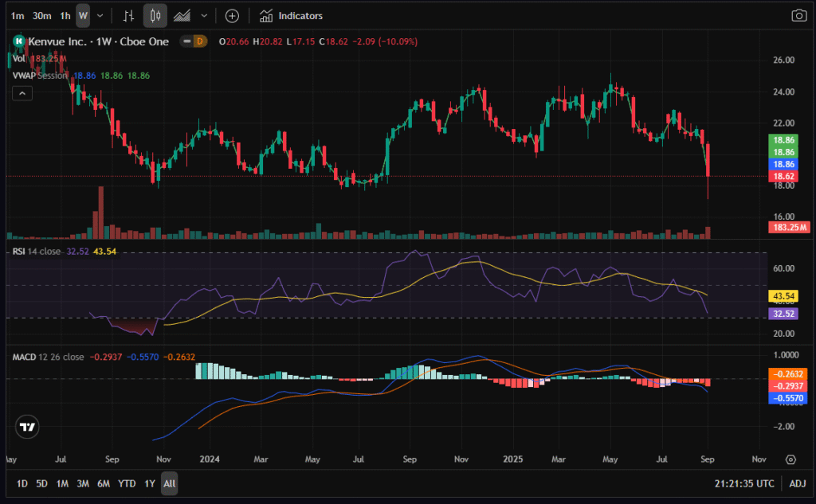This screenshot has width=816, height=504.
Task: Switch to the area chart style icon
Action: (182, 15)
